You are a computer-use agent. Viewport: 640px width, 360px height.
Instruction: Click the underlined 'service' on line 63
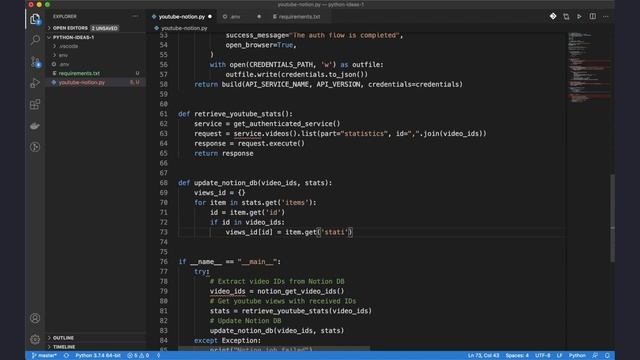pos(247,133)
